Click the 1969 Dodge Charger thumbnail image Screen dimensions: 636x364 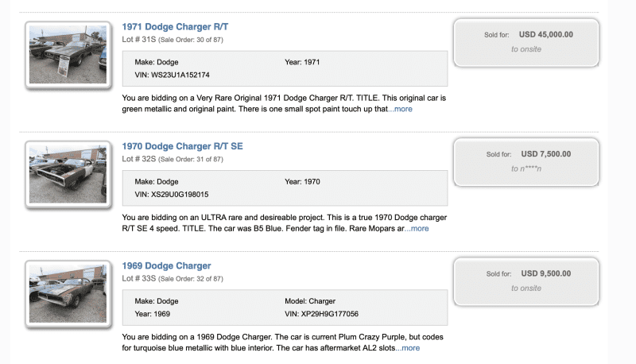(68, 294)
